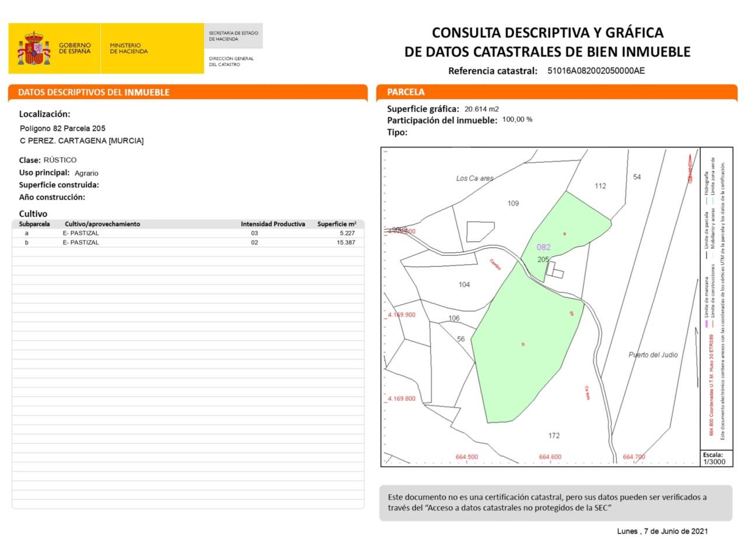Select the MINISTERIO DE HACIENDA text
The width and height of the screenshot is (747, 560).
(128, 48)
